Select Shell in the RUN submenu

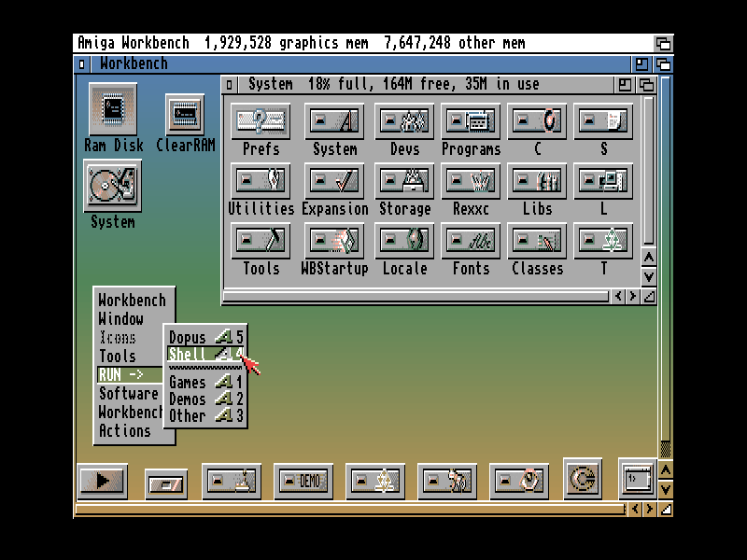(x=205, y=354)
